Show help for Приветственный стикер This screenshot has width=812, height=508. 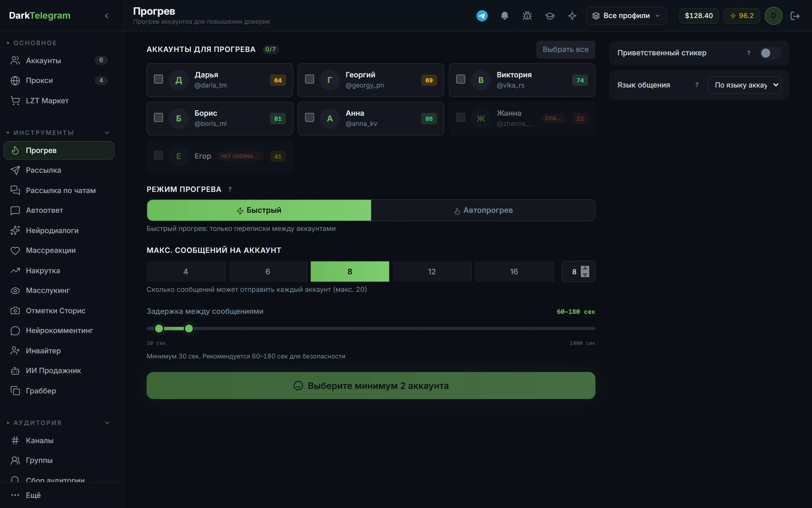pos(749,53)
